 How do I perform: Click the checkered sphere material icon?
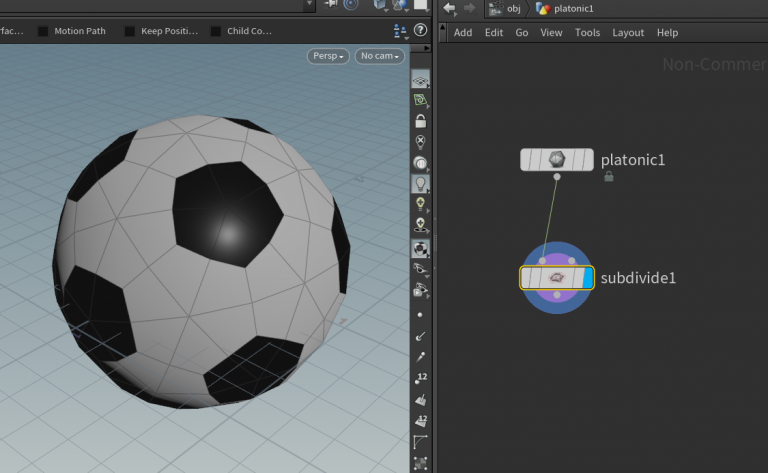(x=420, y=249)
